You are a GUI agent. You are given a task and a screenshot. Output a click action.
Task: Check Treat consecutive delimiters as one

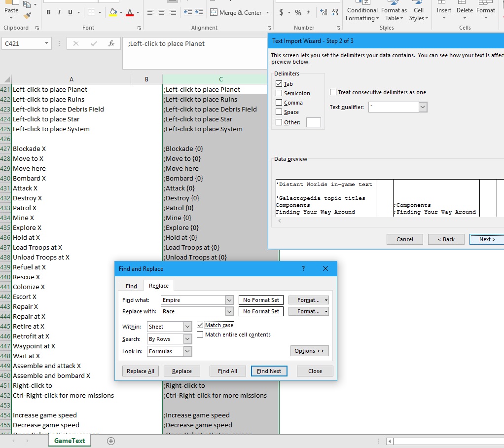click(x=333, y=92)
